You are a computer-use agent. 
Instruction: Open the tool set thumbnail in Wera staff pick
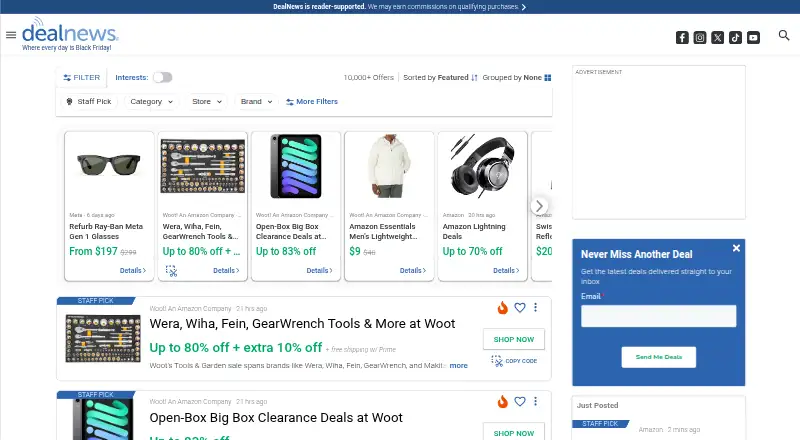(103, 338)
